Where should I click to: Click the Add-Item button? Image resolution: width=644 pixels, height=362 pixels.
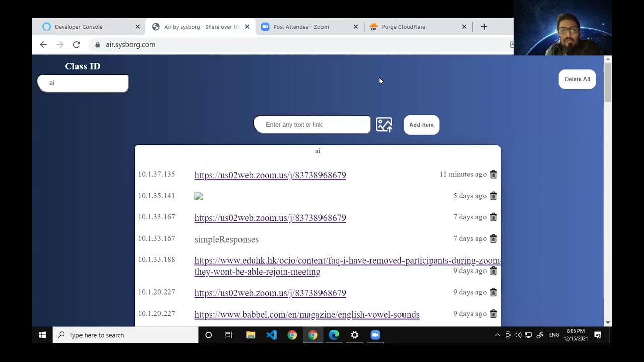click(x=421, y=125)
